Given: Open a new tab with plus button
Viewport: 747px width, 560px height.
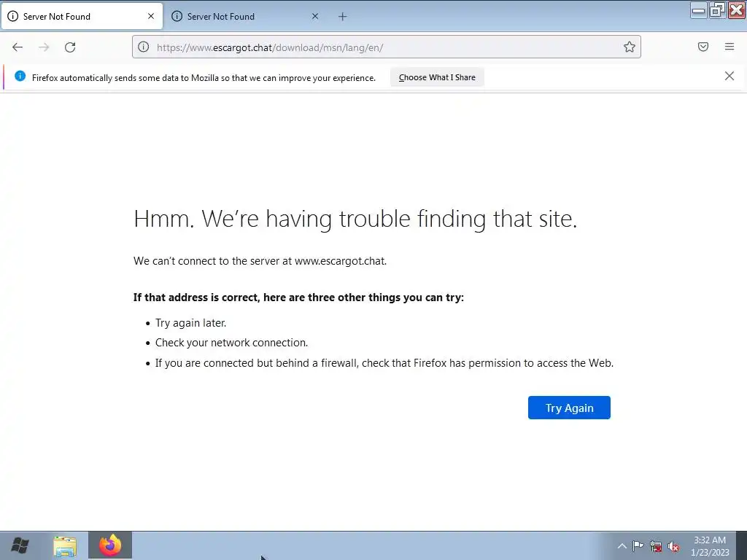Looking at the screenshot, I should click(342, 17).
